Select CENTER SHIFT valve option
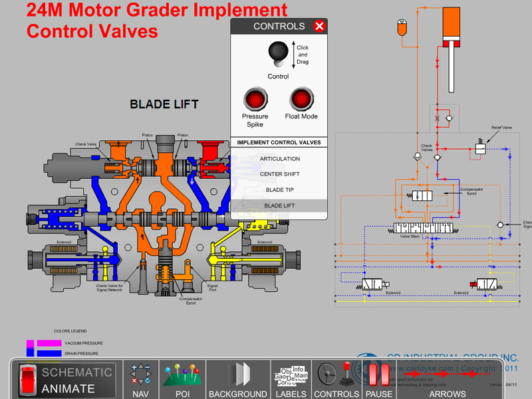Image resolution: width=532 pixels, height=399 pixels. 279,174
